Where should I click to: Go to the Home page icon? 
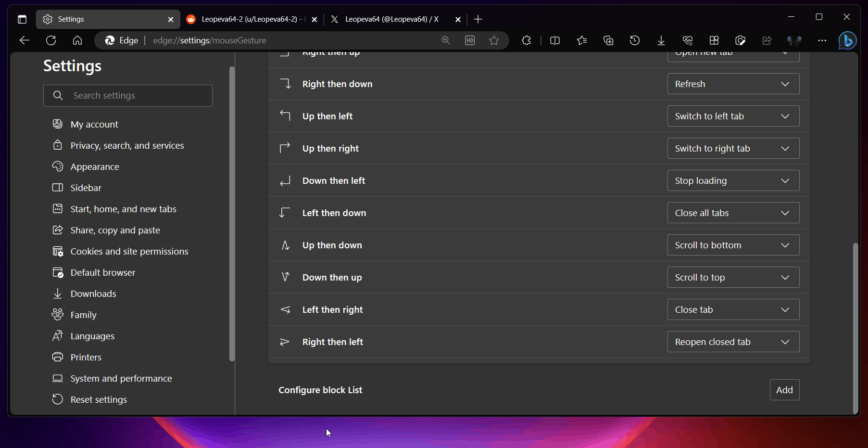pos(77,40)
